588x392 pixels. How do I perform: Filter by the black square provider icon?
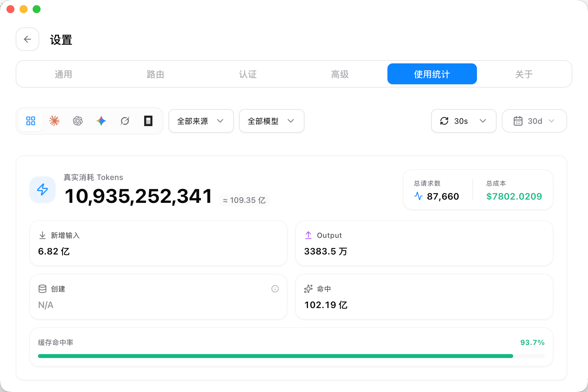148,121
